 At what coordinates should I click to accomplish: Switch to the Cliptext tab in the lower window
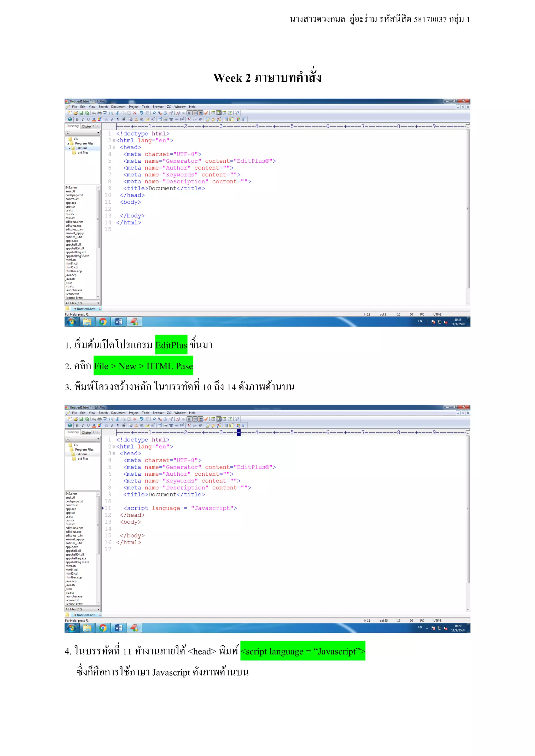86,433
